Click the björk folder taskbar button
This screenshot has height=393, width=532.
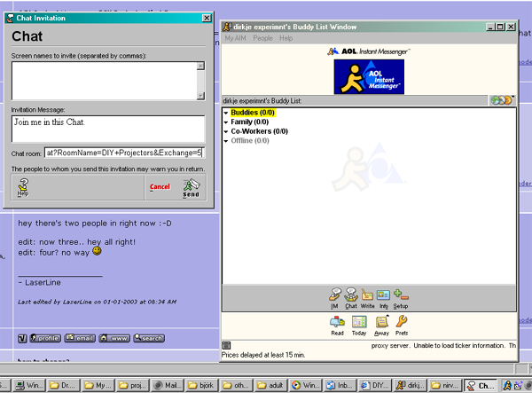201,385
